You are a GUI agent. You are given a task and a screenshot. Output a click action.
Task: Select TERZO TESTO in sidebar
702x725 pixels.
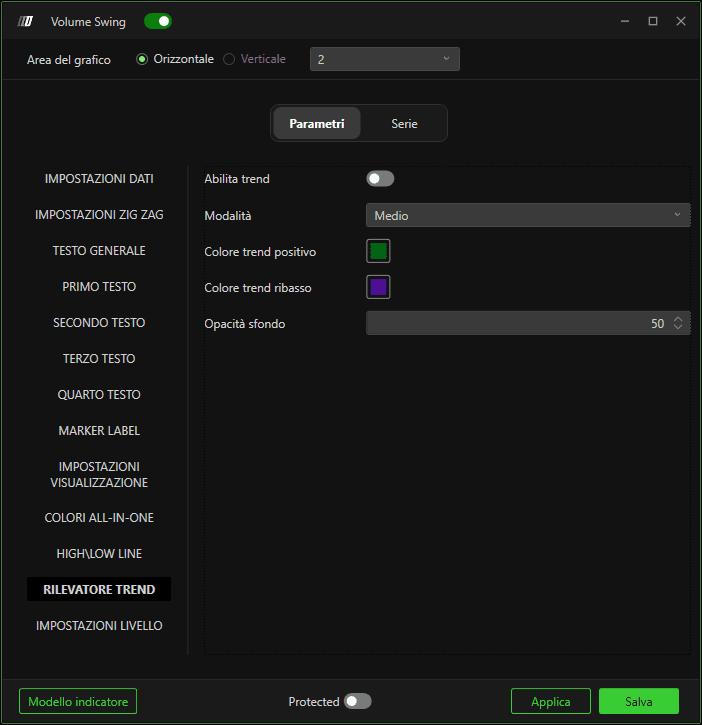[x=99, y=359]
